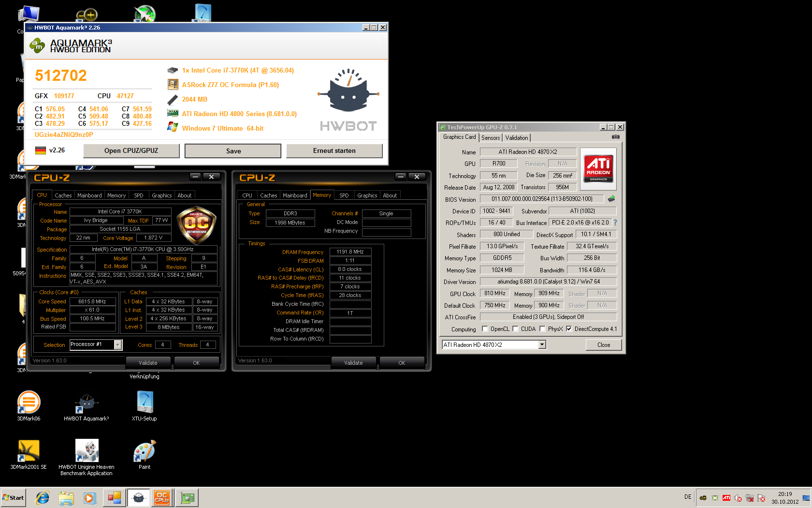Switch to the SPD tab in right CPU-Z window

[344, 195]
